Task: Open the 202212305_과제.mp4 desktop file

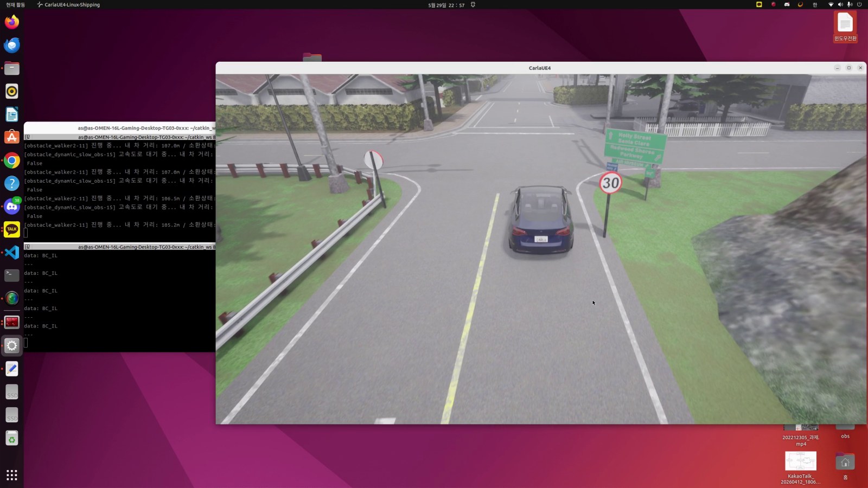Action: (x=801, y=436)
